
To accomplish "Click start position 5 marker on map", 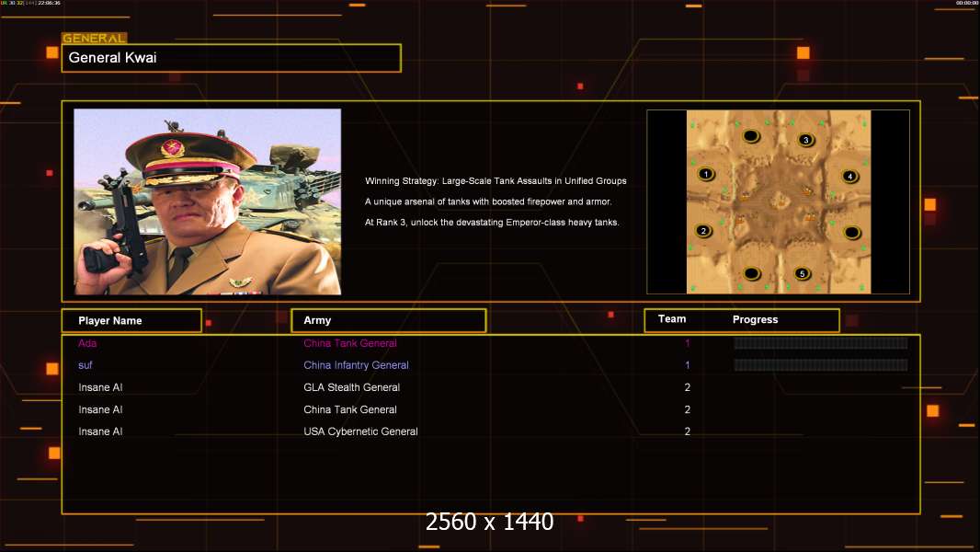I will point(803,273).
